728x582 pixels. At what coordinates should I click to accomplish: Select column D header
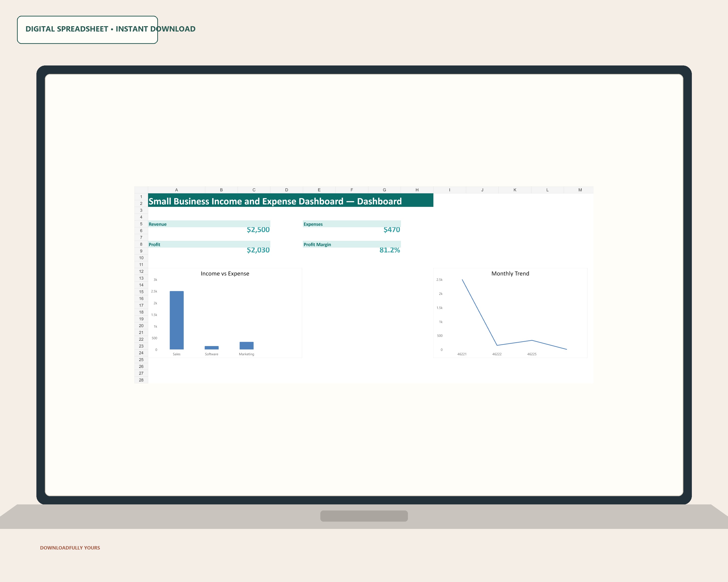point(287,190)
